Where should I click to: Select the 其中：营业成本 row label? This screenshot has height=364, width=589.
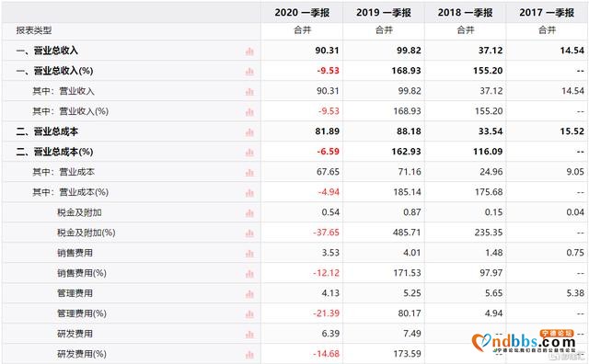pos(64,172)
